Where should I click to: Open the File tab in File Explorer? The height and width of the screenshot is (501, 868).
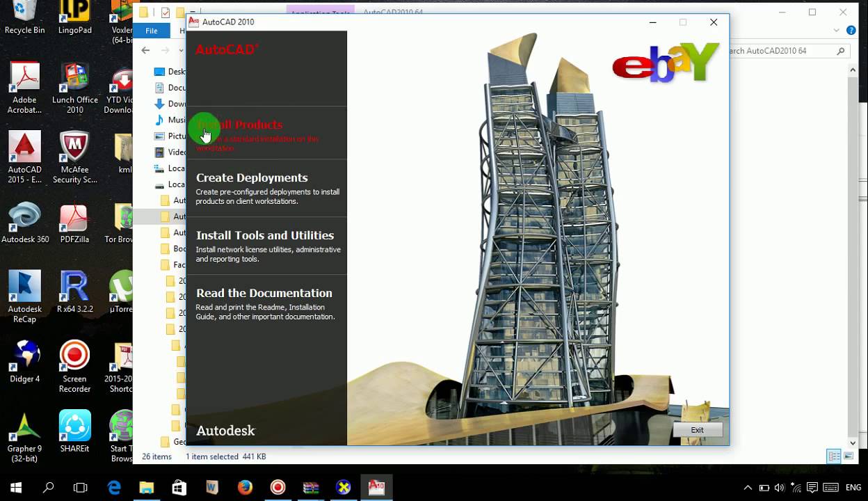(x=152, y=31)
